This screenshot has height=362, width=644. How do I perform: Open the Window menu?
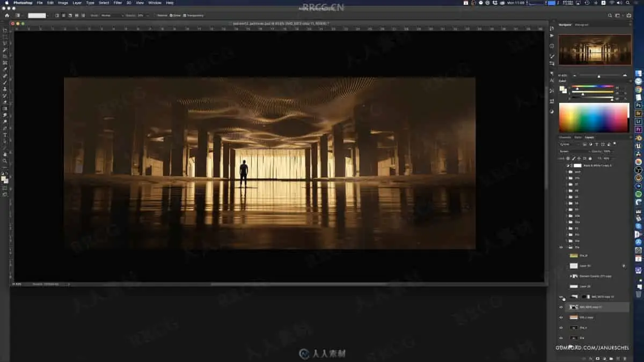coord(155,3)
